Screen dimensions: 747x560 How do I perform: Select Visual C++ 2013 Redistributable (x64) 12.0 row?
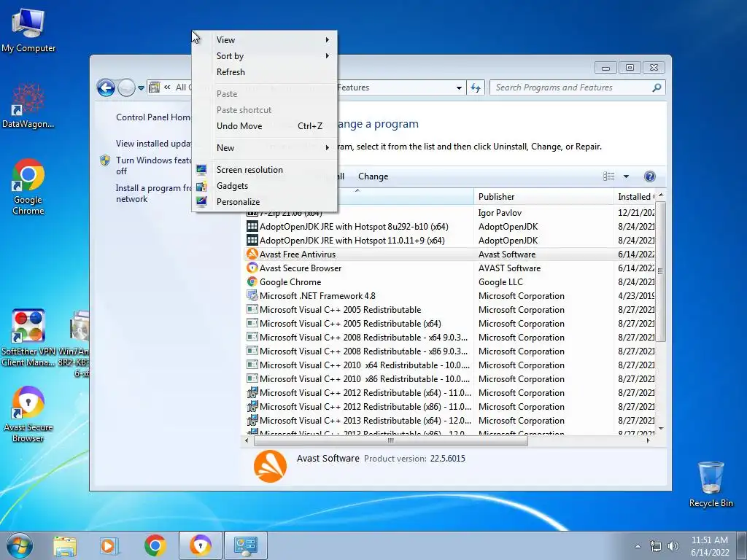(x=449, y=421)
